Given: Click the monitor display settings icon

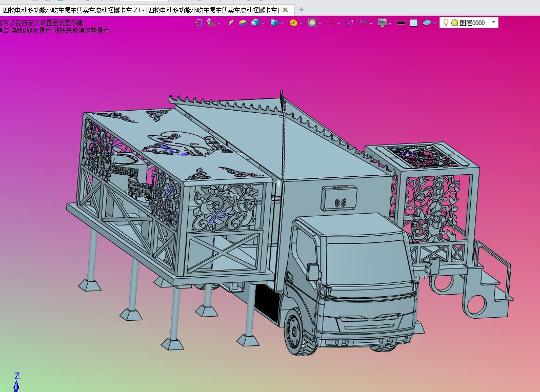Looking at the screenshot, I should coord(382,23).
